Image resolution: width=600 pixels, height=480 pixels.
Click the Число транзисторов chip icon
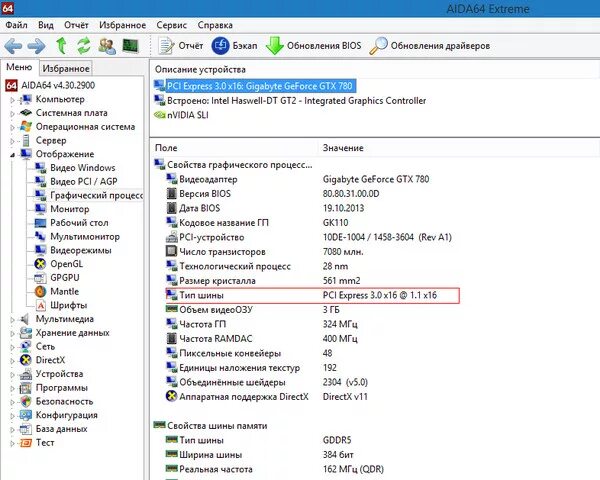click(x=171, y=251)
